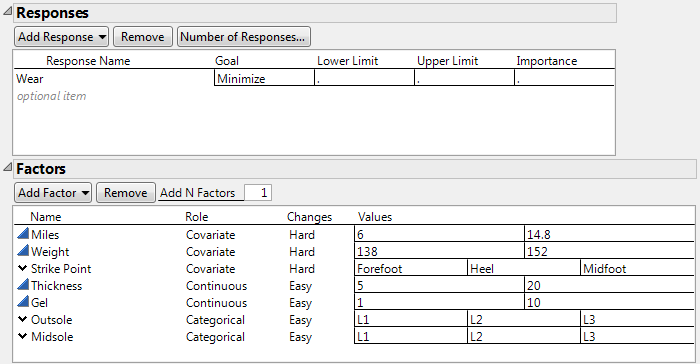Click the Covariate role of Miles

(210, 234)
